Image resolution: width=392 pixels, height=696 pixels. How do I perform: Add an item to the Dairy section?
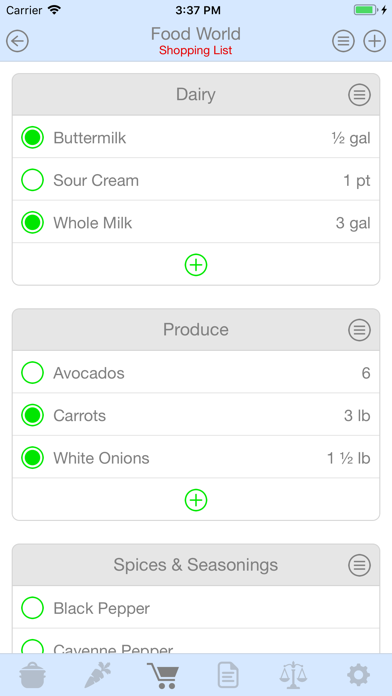pyautogui.click(x=196, y=265)
